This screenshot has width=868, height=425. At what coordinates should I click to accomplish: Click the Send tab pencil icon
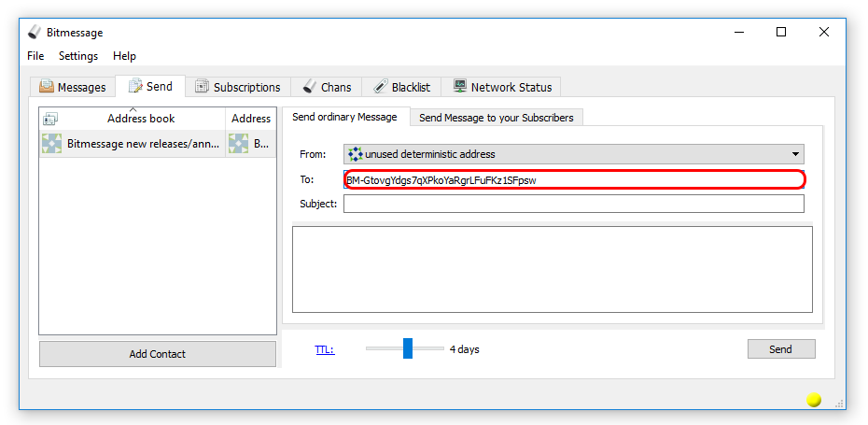point(135,86)
